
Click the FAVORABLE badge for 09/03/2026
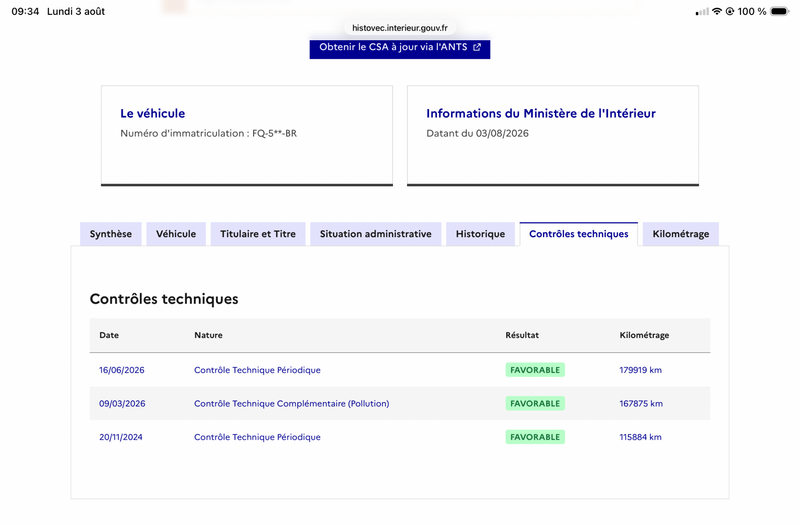(535, 404)
